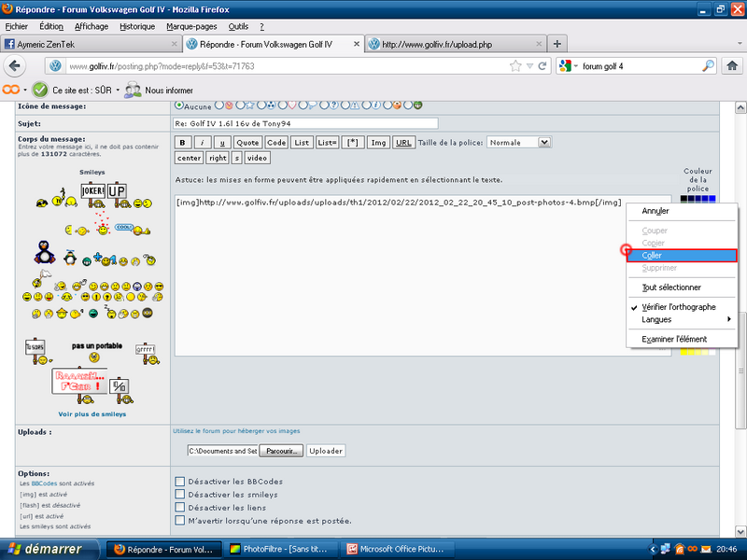Viewport: 747px width, 560px height.
Task: Open the search engine selector dropdown
Action: pyautogui.click(x=575, y=66)
